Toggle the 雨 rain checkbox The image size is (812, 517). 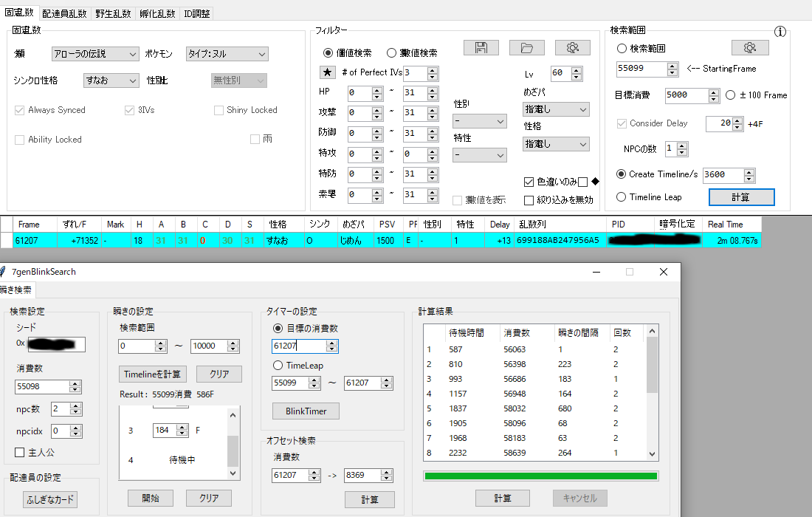point(255,139)
